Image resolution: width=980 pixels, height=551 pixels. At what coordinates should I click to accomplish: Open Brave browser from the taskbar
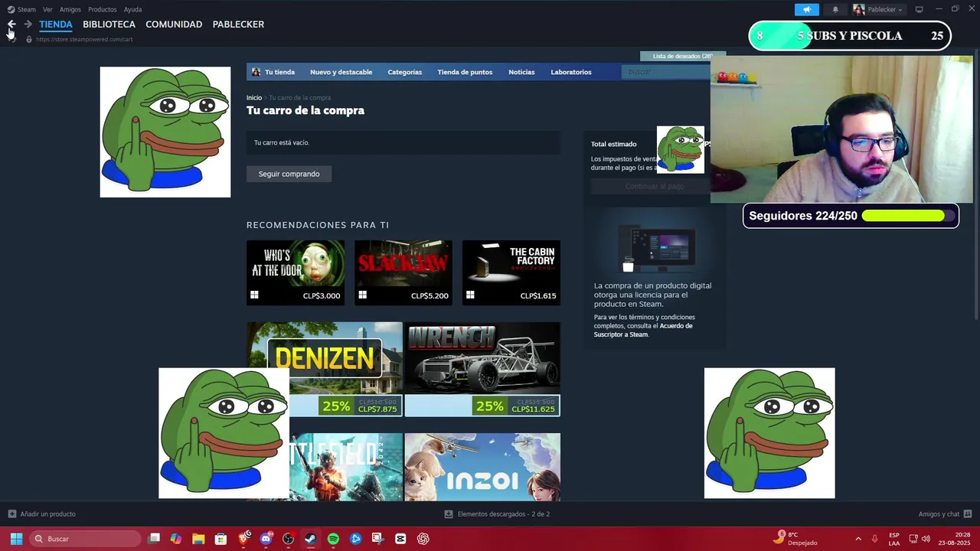[x=243, y=539]
